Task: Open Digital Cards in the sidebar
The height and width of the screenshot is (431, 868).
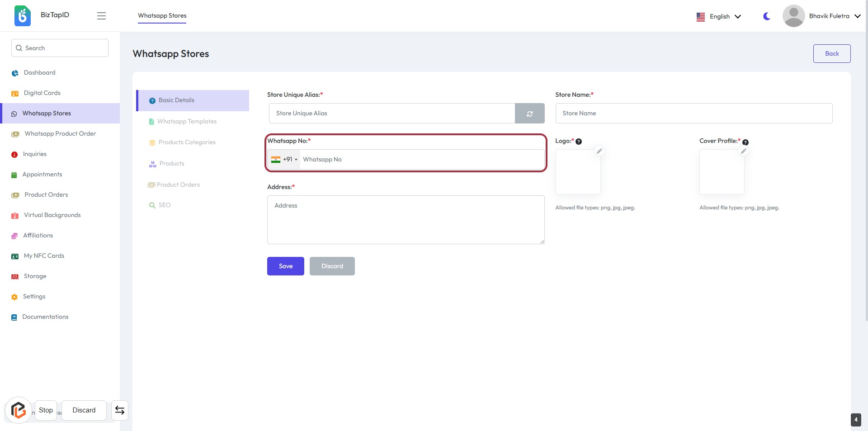Action: coord(42,93)
